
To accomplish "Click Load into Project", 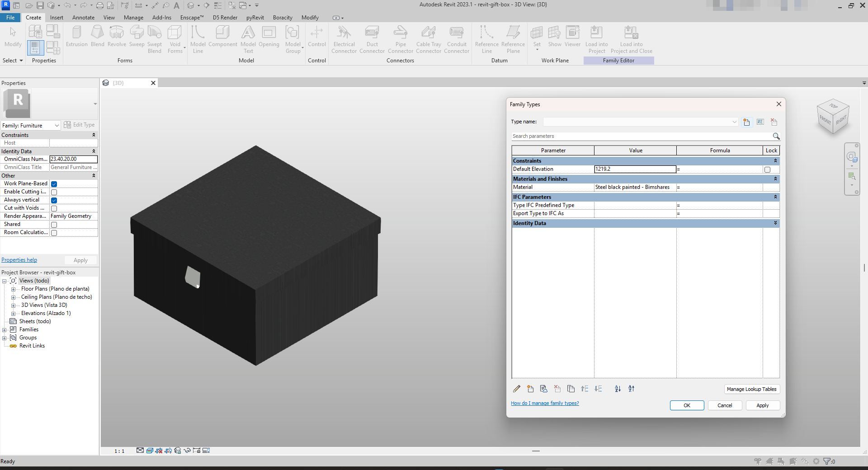I will coord(596,40).
